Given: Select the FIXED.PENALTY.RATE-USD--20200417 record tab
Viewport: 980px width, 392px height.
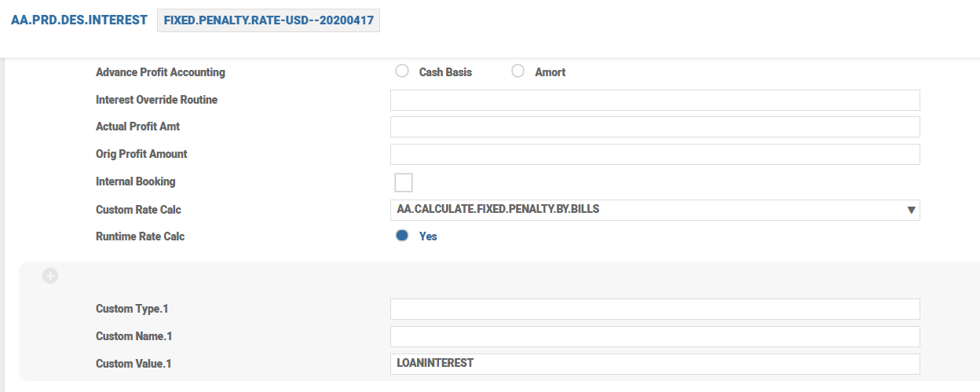Looking at the screenshot, I should click(269, 20).
